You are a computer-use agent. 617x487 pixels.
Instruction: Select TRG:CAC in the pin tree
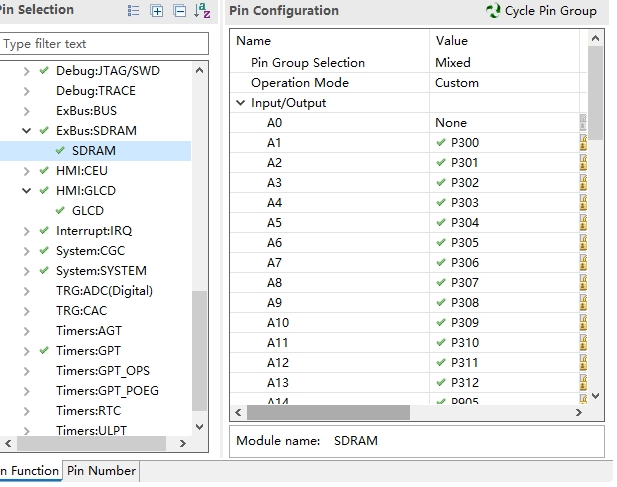click(81, 311)
